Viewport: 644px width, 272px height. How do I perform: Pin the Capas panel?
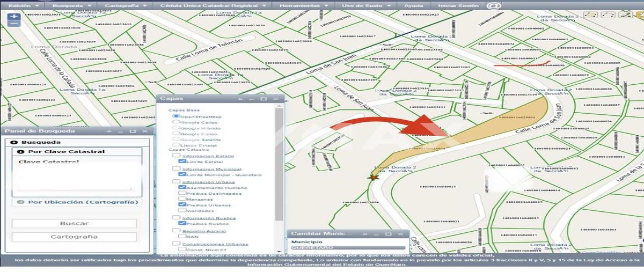pyautogui.click(x=240, y=99)
